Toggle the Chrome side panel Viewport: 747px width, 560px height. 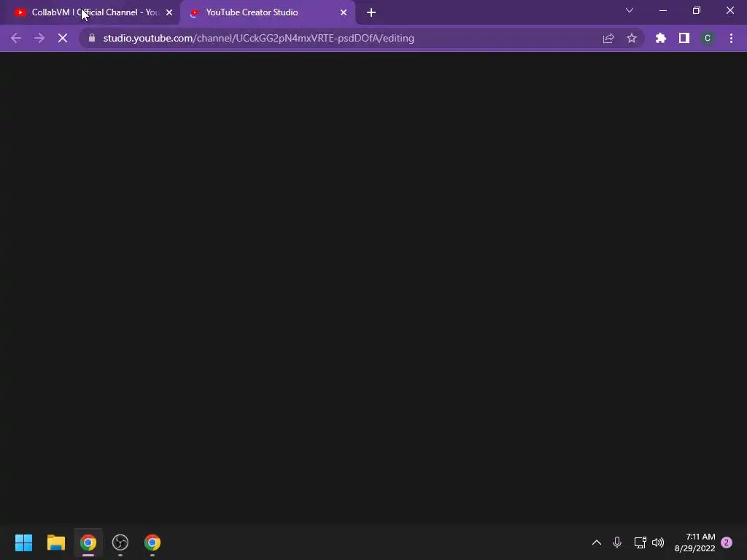[684, 38]
